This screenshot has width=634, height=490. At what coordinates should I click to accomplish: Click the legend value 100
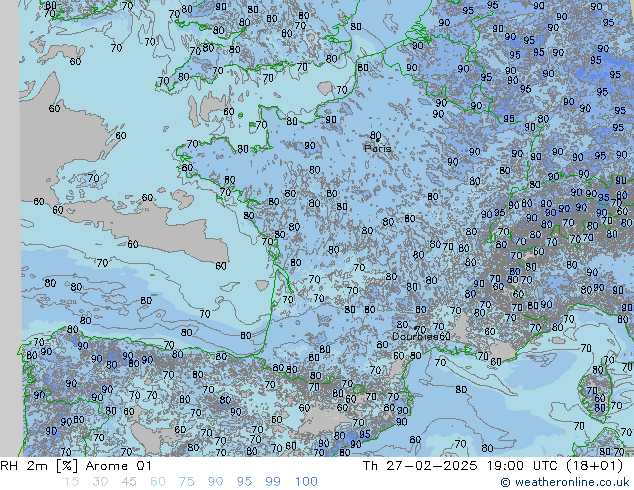[x=306, y=482]
